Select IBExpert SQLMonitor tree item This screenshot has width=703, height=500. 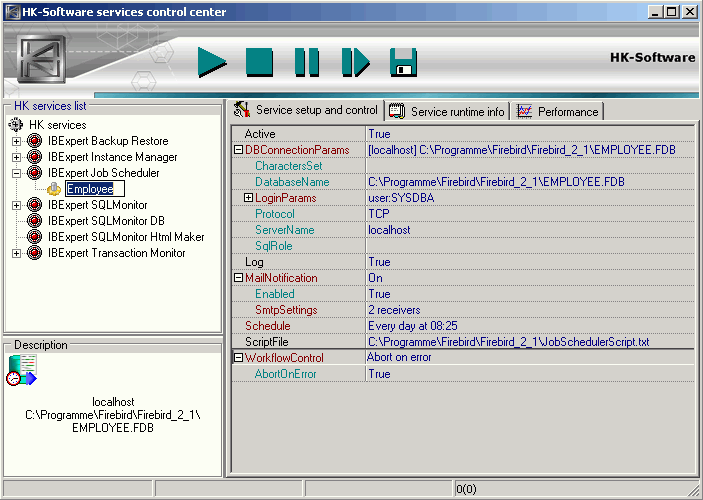coord(98,205)
